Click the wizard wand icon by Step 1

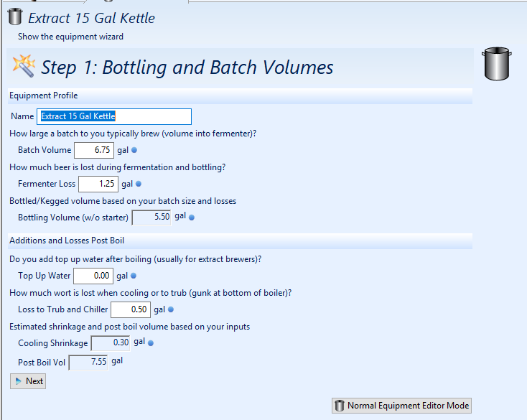pyautogui.click(x=24, y=66)
